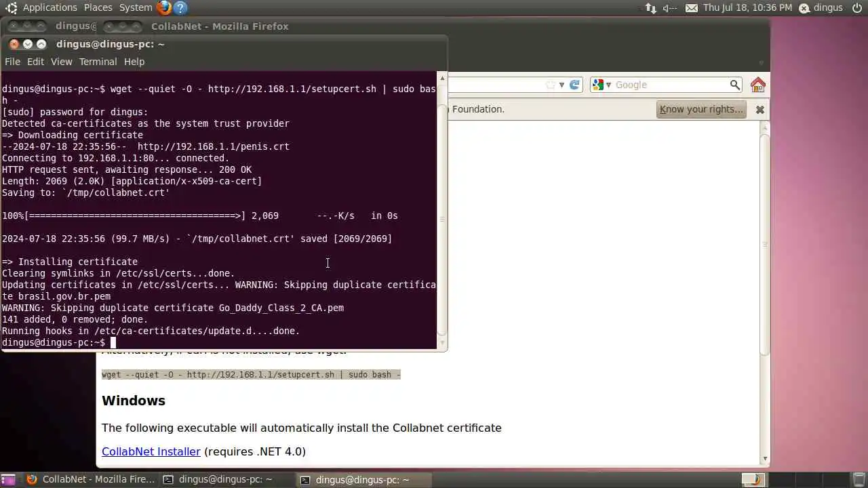This screenshot has height=488, width=868.
Task: Click the Google search engine icon
Action: (598, 85)
